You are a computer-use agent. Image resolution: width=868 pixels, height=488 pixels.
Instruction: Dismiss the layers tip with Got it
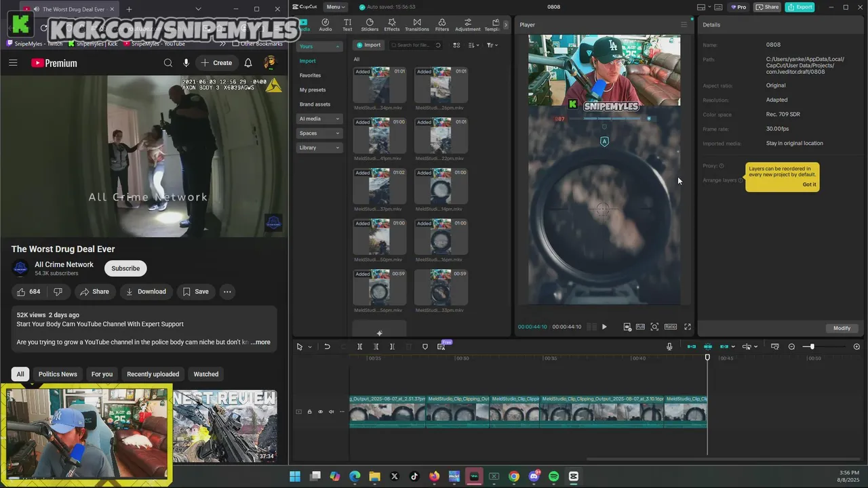click(x=809, y=184)
